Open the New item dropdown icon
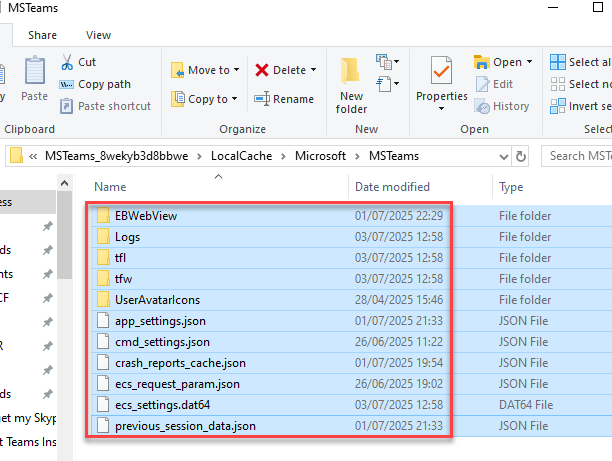 387,62
